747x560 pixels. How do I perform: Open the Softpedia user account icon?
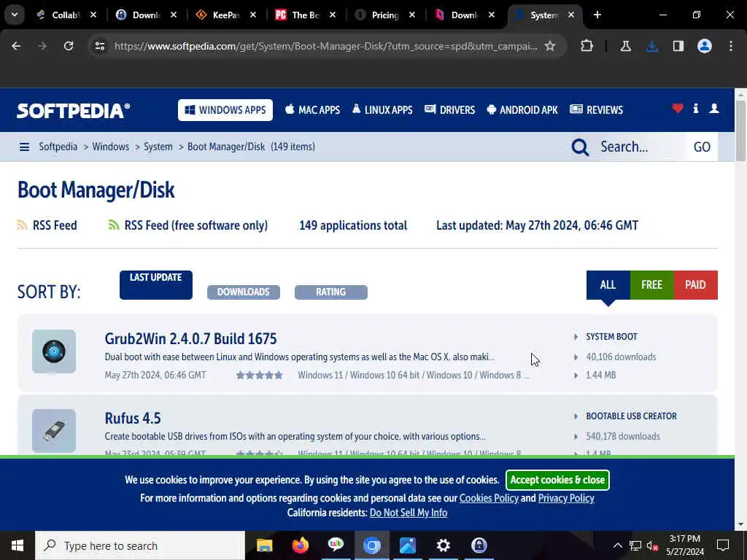(x=713, y=109)
